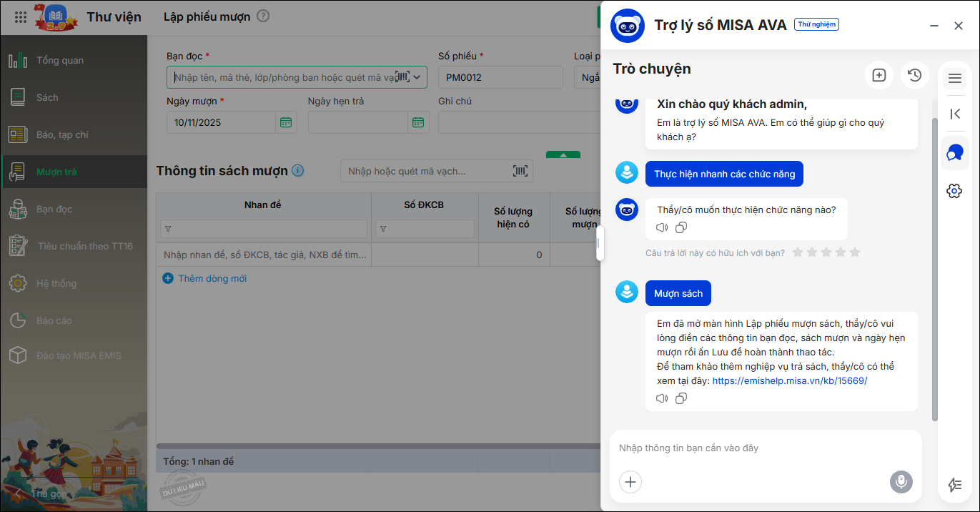The image size is (980, 512).
Task: Open Tiêu chuẩn theo TT16
Action: 74,246
